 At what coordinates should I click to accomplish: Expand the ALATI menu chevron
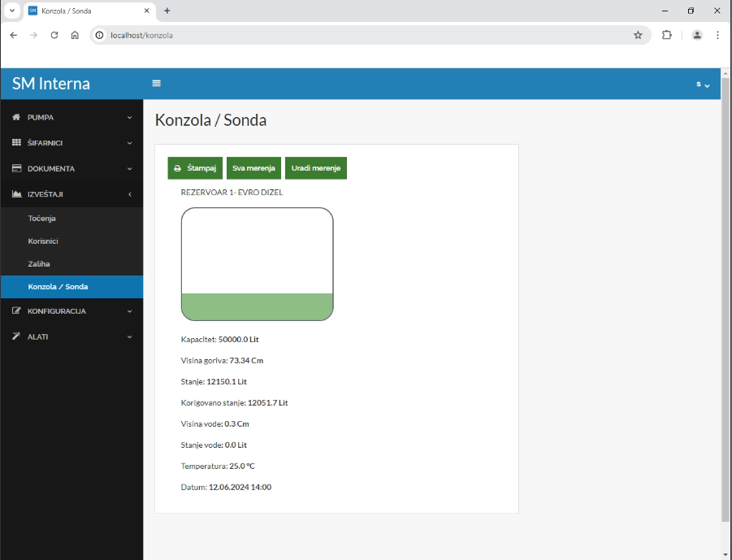click(x=129, y=336)
